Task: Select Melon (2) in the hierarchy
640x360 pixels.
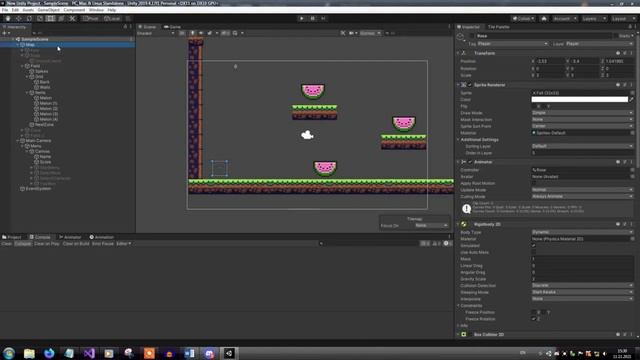Action: coord(49,109)
